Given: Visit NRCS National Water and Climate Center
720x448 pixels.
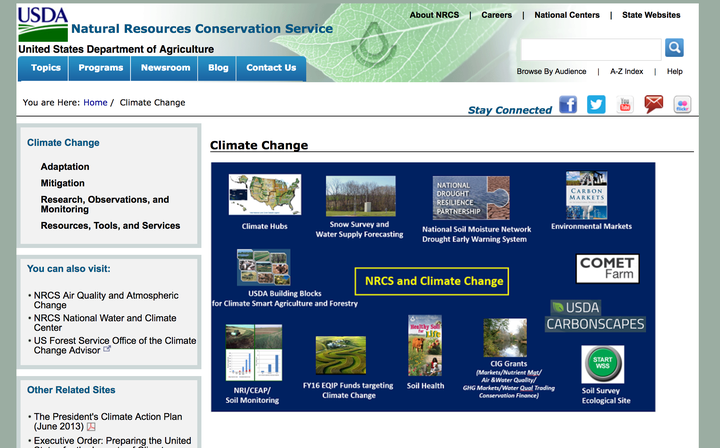Looking at the screenshot, I should coord(105,323).
